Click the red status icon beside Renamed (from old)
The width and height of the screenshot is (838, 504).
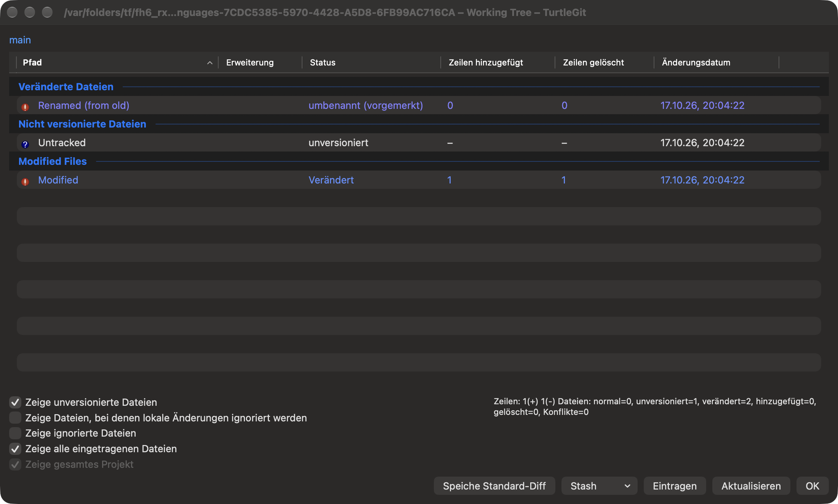pyautogui.click(x=25, y=107)
